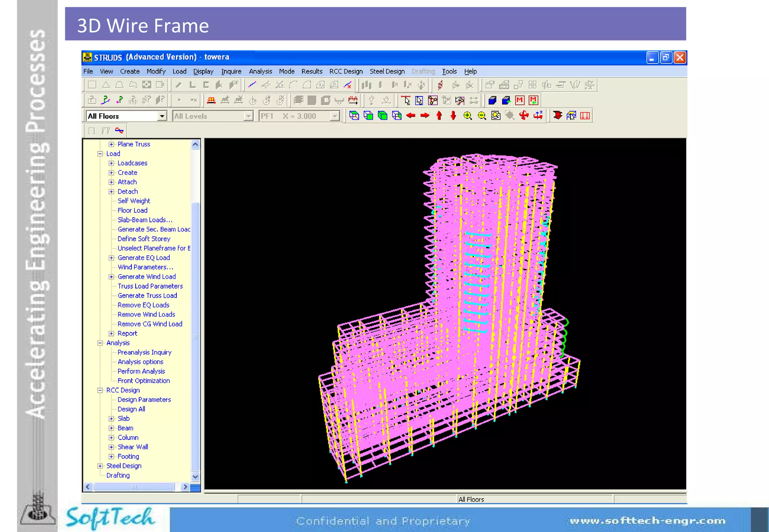The image size is (769, 532).
Task: Open the Tools menu
Action: (x=449, y=71)
